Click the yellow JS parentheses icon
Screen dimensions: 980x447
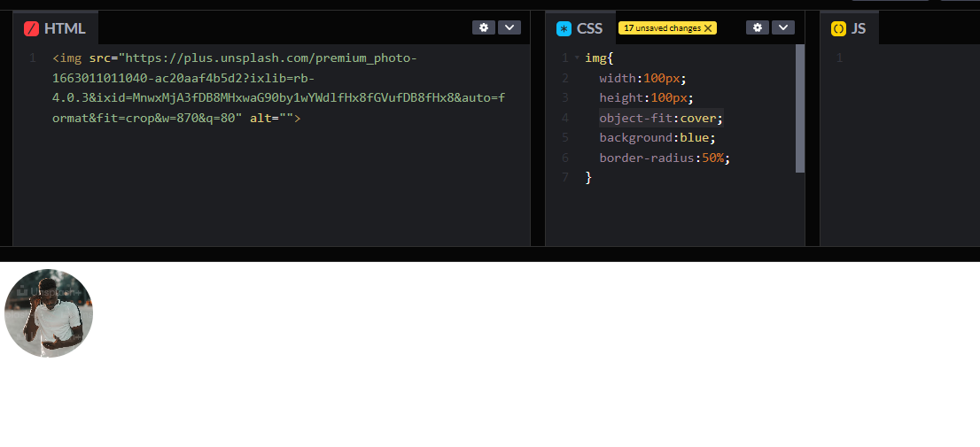pyautogui.click(x=838, y=28)
